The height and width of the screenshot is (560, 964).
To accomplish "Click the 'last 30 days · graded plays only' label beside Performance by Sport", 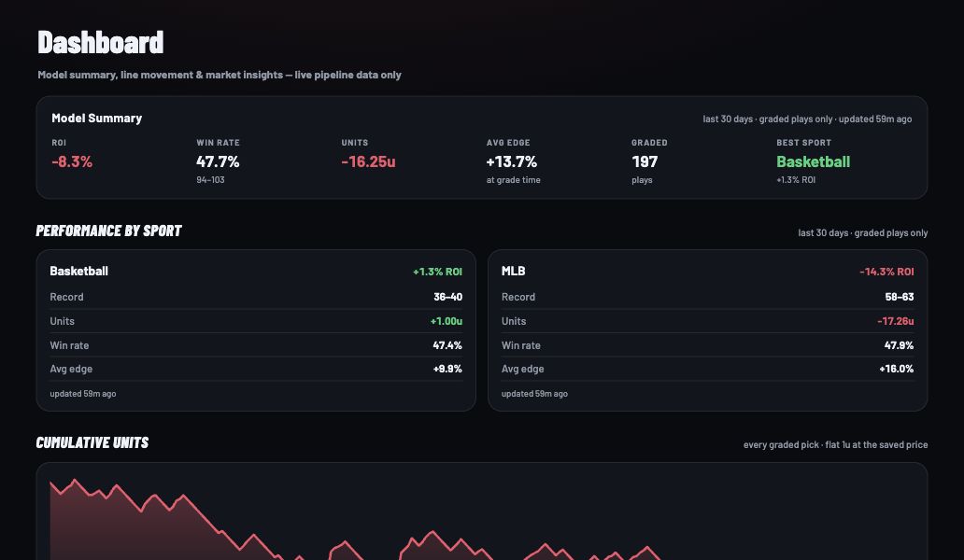I will click(862, 232).
